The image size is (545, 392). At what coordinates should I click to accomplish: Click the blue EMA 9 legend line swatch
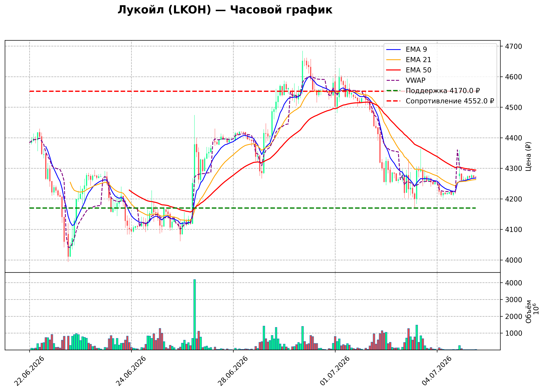[x=393, y=49]
